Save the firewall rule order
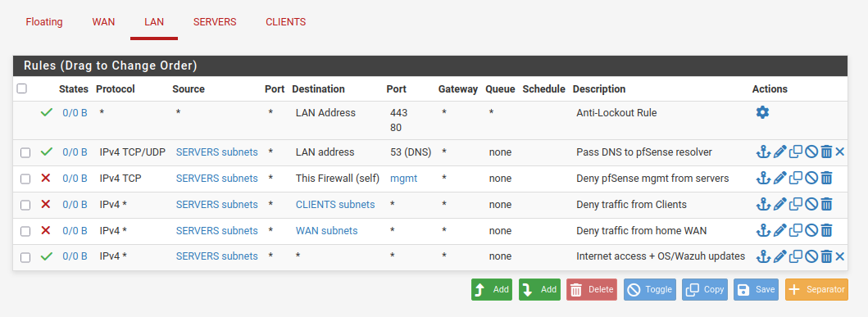 click(756, 289)
